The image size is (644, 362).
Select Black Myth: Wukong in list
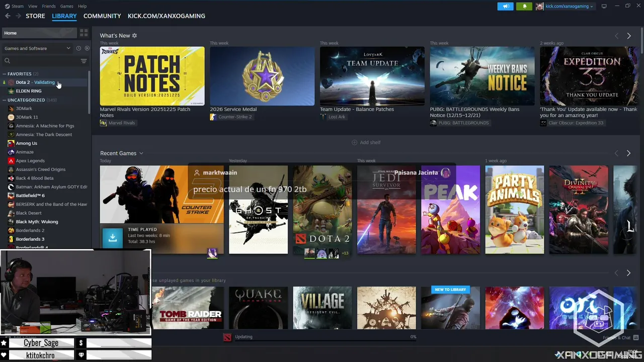tap(37, 222)
